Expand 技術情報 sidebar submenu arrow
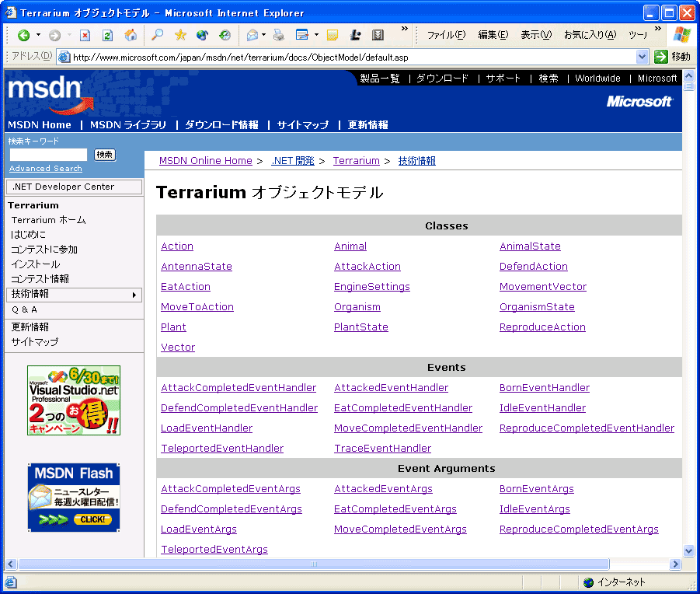This screenshot has height=594, width=700. point(134,295)
